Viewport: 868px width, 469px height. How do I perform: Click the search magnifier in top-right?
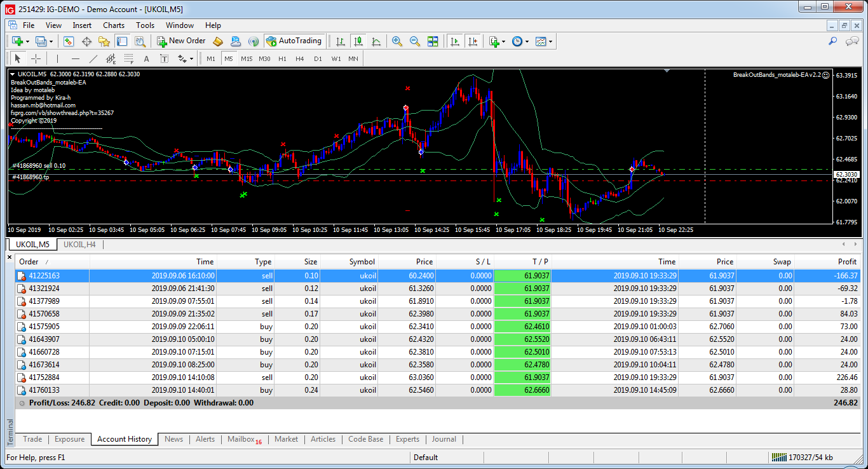(832, 41)
